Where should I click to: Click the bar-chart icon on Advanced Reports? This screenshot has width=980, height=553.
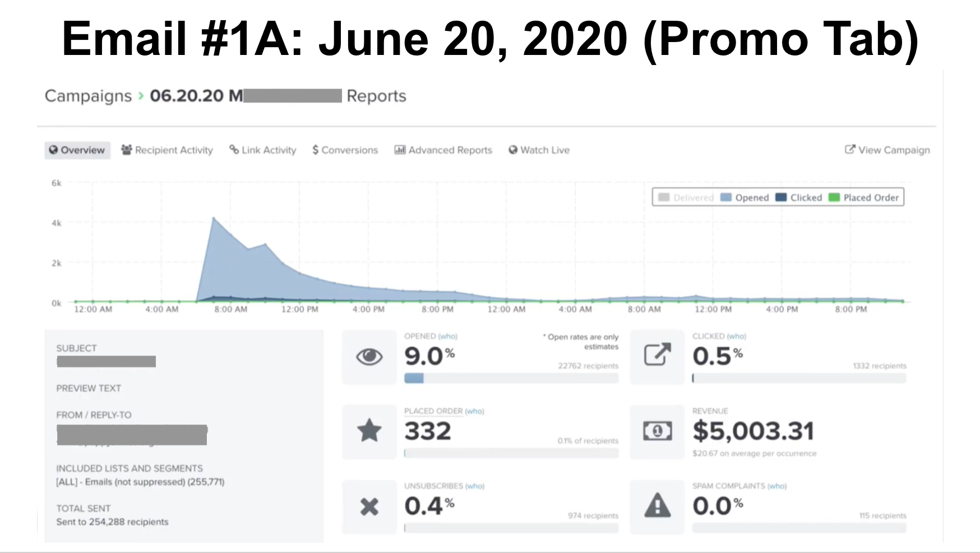(399, 150)
